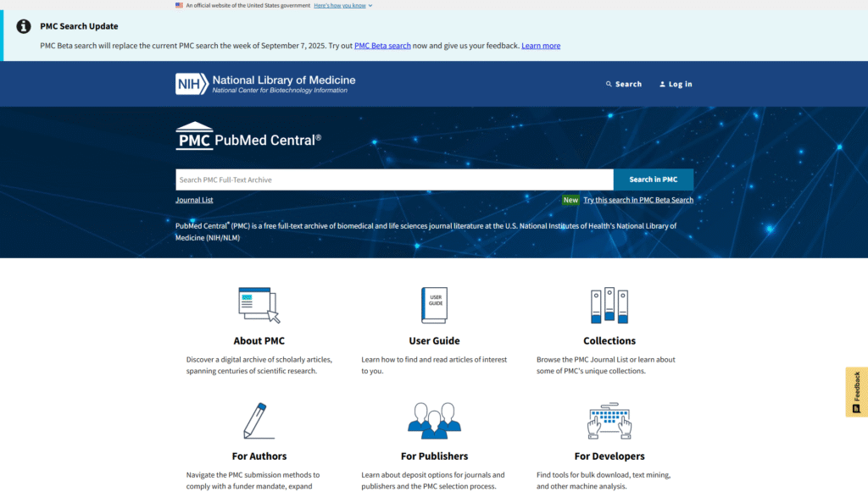
Task: Select the Collections binders icon
Action: [x=609, y=306]
